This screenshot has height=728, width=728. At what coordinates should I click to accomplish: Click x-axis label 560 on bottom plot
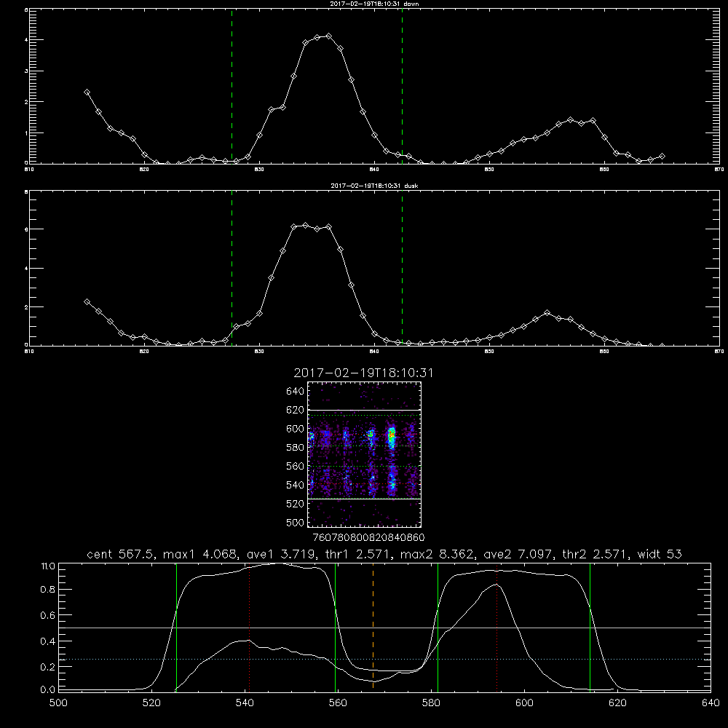click(x=338, y=703)
